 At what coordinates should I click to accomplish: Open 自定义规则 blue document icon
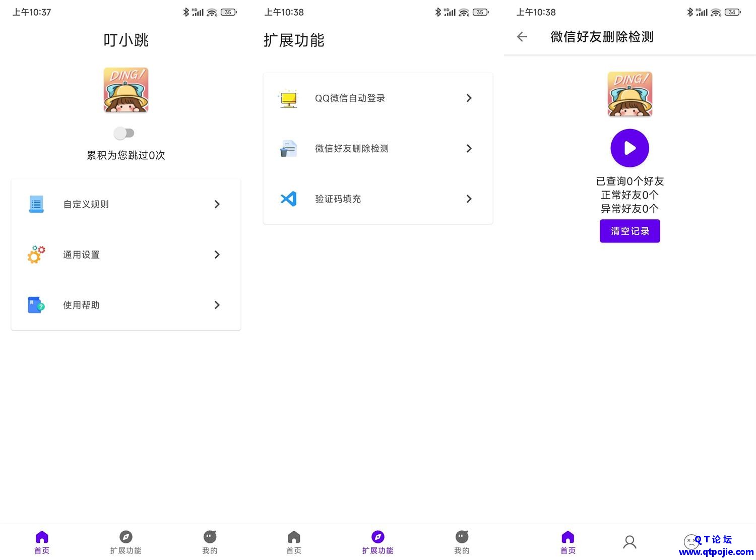point(36,204)
